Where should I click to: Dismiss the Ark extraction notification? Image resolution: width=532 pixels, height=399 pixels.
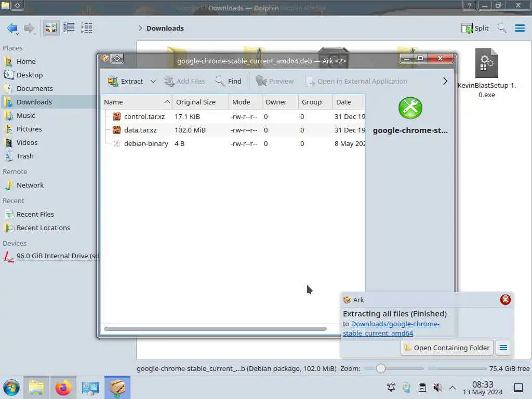(x=505, y=300)
